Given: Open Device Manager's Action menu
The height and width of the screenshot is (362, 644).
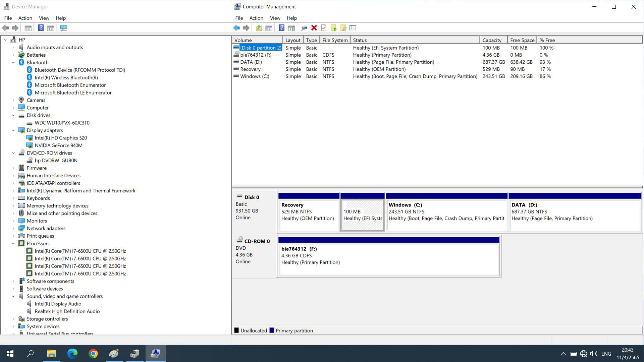Looking at the screenshot, I should 25,18.
